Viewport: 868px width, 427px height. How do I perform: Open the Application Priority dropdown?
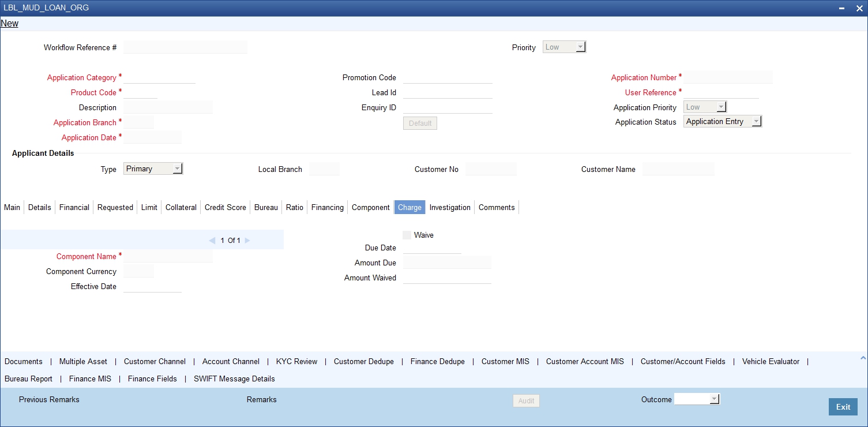coord(705,107)
